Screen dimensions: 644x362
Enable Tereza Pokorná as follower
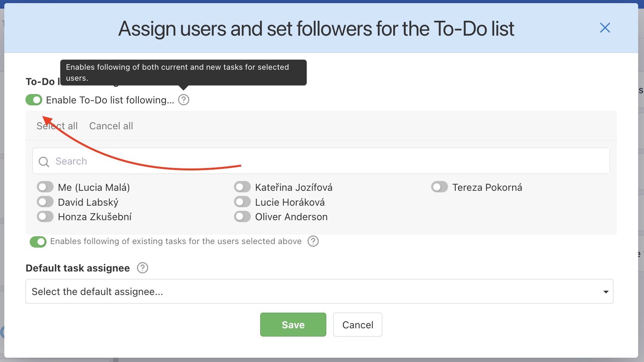[439, 187]
